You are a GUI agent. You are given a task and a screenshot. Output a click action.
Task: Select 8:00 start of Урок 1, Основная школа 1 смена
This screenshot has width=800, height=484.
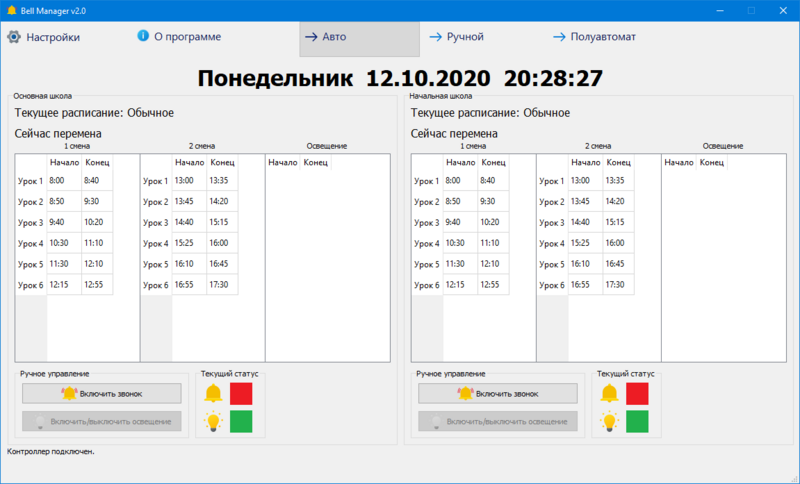[x=64, y=180]
